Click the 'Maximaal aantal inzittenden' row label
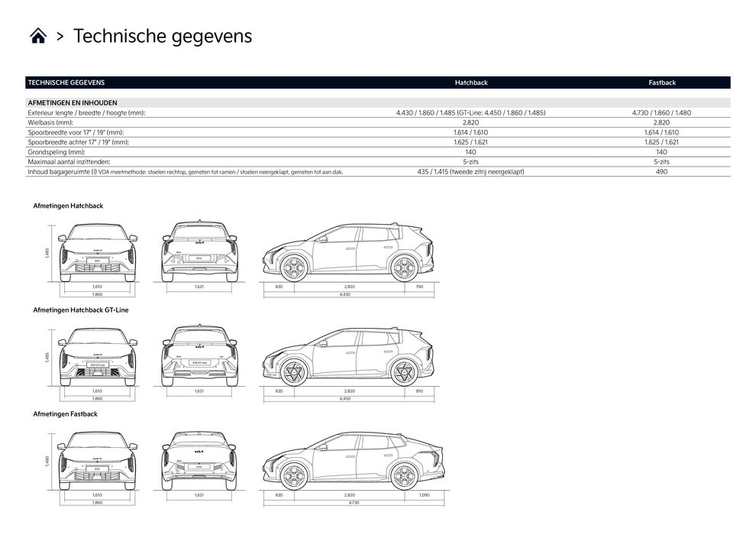The width and height of the screenshot is (756, 535). click(69, 162)
